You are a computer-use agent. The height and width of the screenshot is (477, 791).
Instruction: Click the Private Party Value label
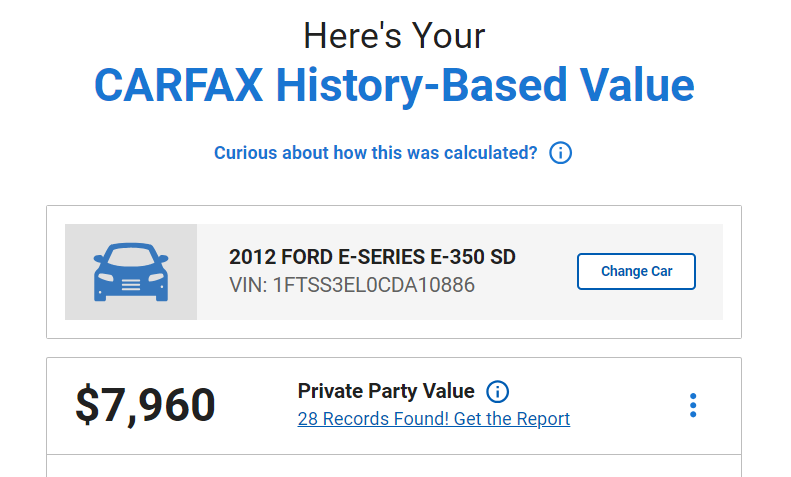[x=386, y=391]
